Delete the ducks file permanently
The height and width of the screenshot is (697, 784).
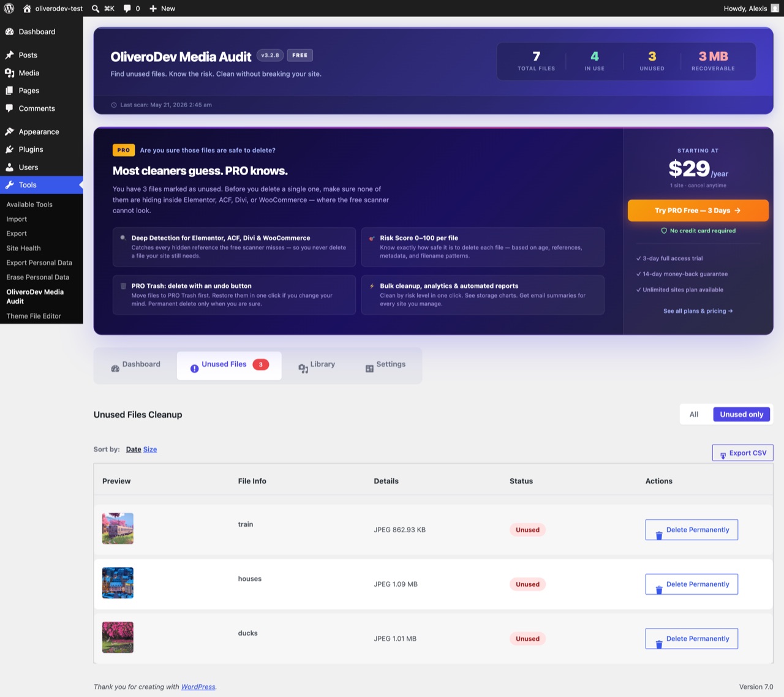(x=692, y=639)
